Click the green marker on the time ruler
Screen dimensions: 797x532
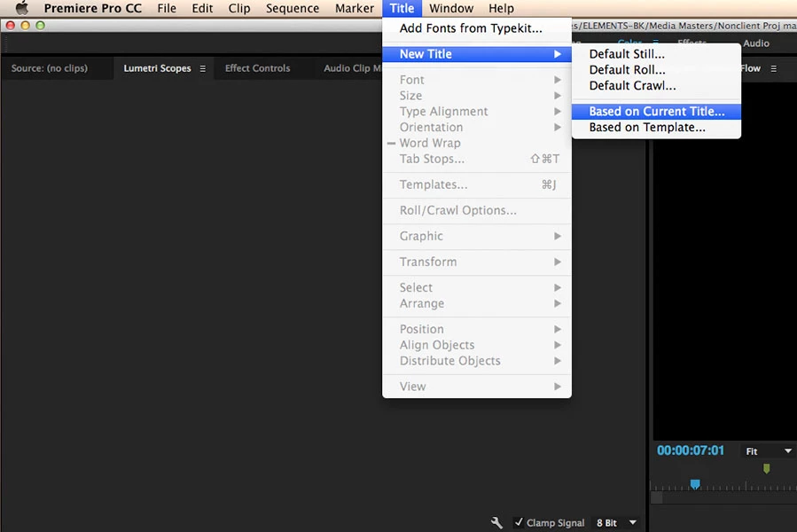point(767,468)
